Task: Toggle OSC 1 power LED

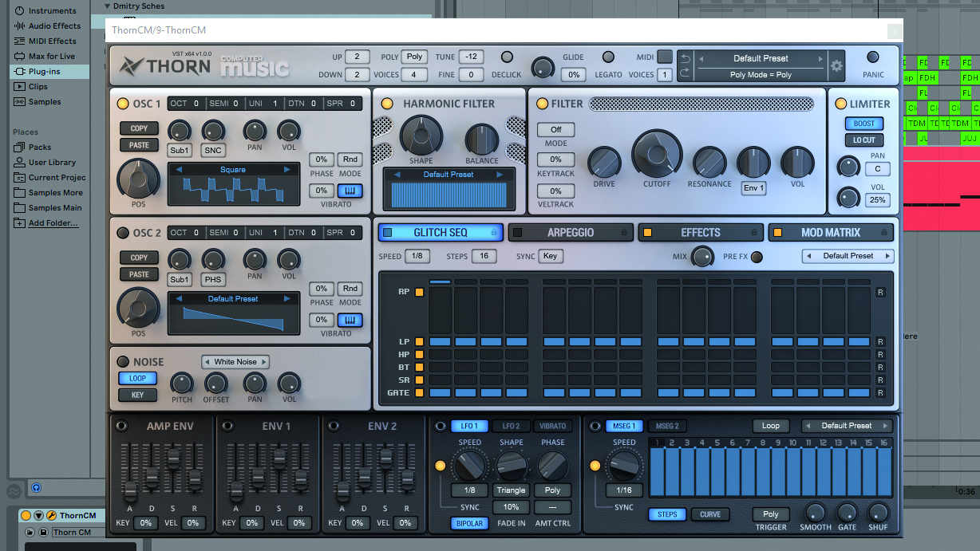Action: pos(123,104)
